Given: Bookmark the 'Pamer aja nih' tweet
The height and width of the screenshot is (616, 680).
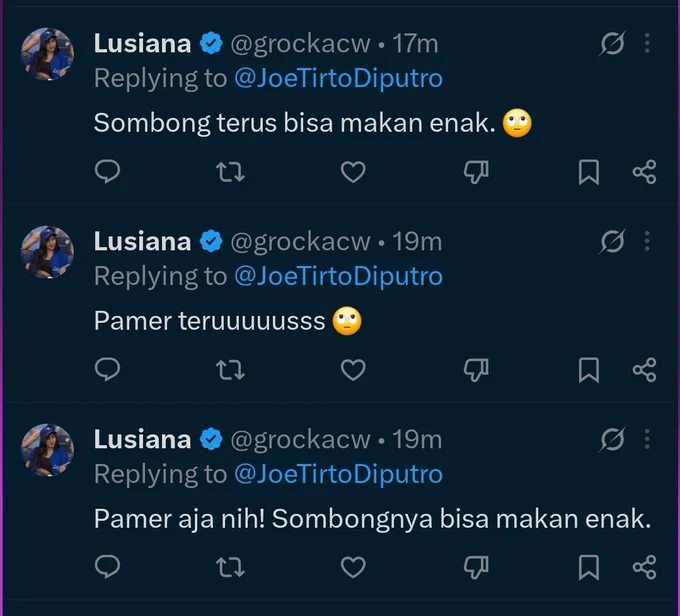Looking at the screenshot, I should (x=588, y=567).
